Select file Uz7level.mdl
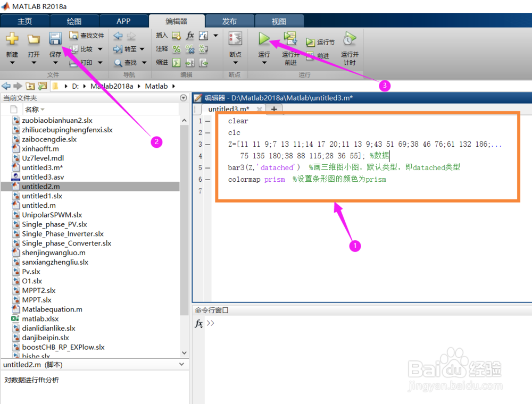This screenshot has width=532, height=404. [x=43, y=158]
